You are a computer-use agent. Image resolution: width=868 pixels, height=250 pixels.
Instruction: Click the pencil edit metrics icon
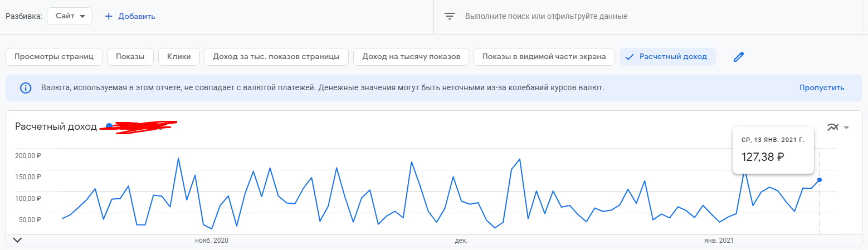pyautogui.click(x=739, y=57)
